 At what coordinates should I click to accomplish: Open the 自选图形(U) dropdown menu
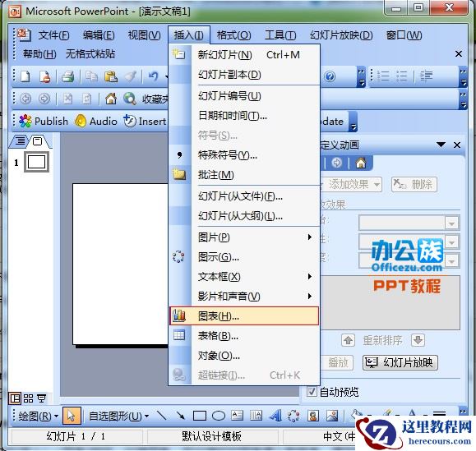118,416
